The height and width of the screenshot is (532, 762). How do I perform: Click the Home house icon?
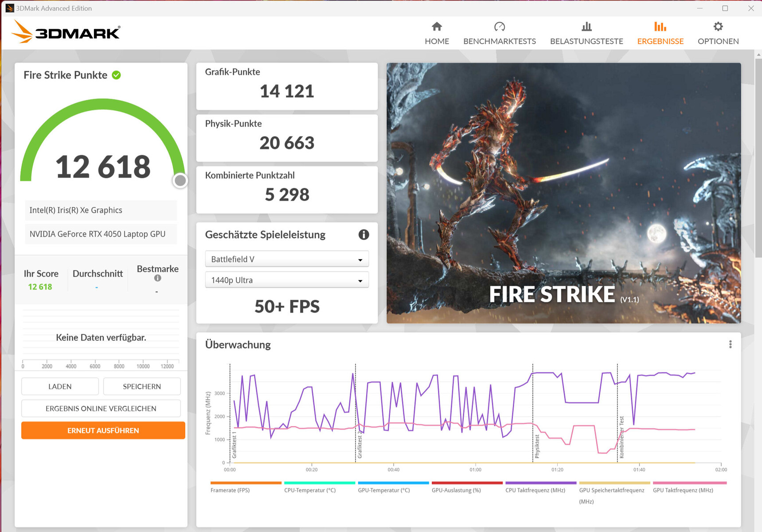point(437,27)
